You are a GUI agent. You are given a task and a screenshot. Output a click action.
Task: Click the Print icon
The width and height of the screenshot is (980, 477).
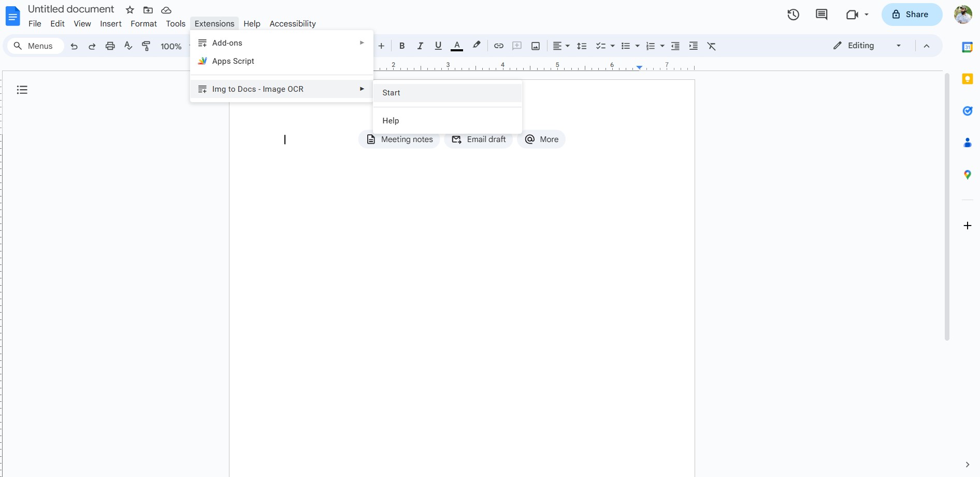[110, 46]
